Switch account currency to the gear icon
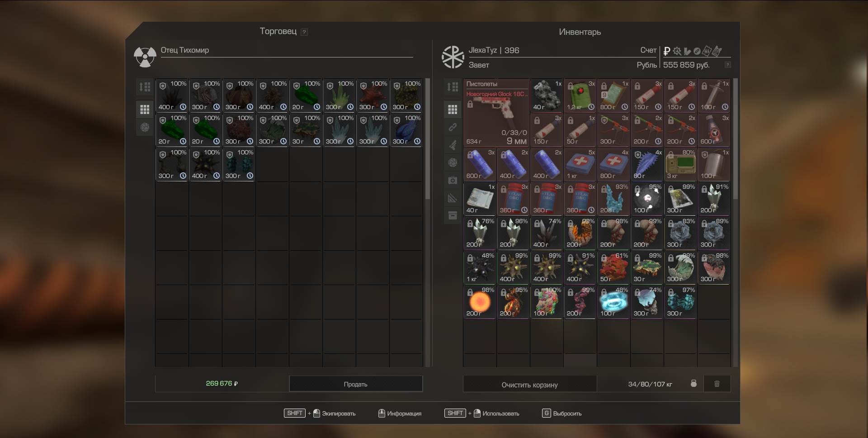This screenshot has width=868, height=438. 677,51
